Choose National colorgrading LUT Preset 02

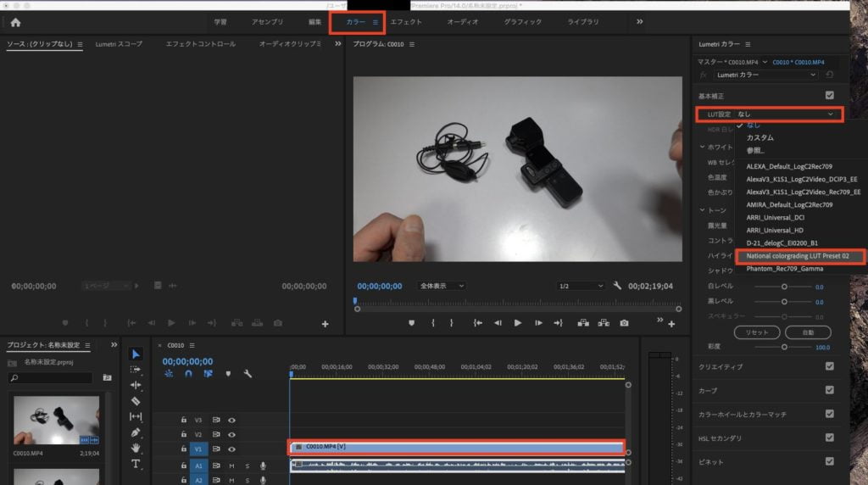[797, 255]
